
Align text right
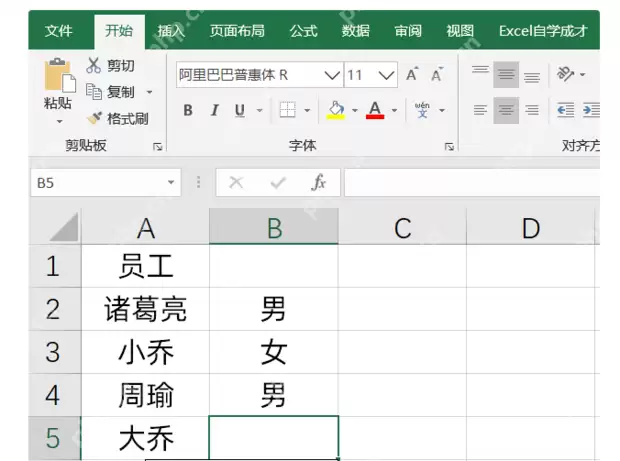point(532,110)
